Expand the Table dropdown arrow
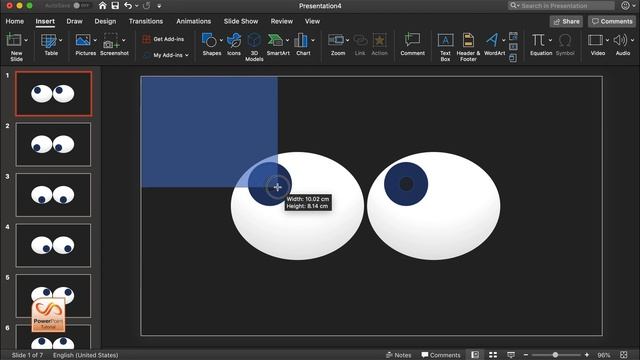Screen dimensions: 640x360 point(61,40)
